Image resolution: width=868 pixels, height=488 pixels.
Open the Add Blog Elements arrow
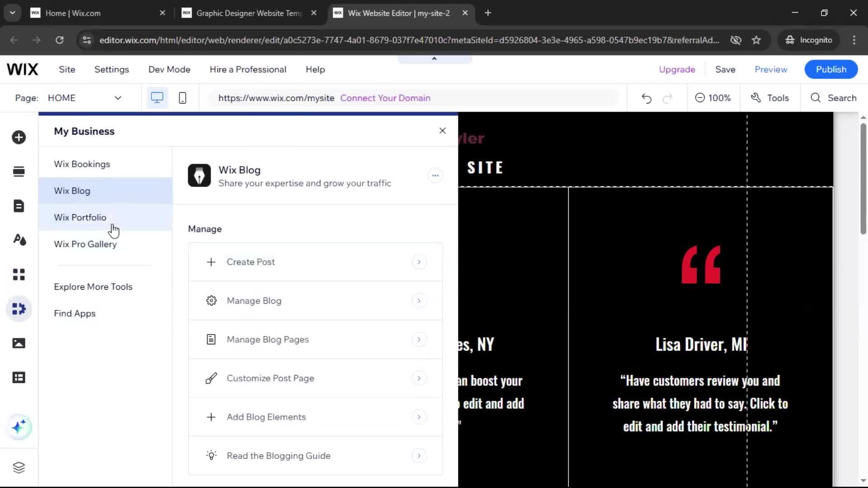coord(419,417)
